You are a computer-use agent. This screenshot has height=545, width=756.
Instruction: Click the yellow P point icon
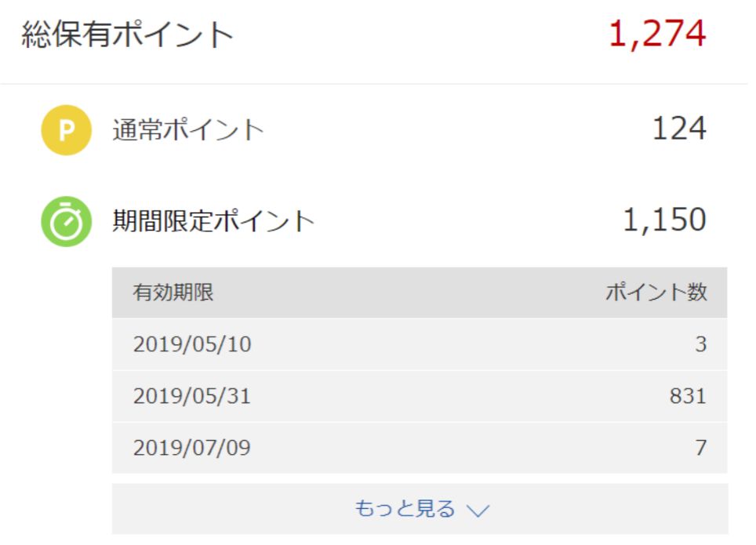point(65,128)
